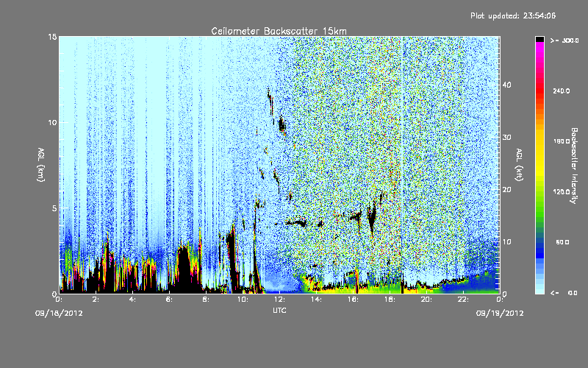Screen dimensions: 588x368
Task: Pick the red band of the colorbar
Action: (539, 92)
